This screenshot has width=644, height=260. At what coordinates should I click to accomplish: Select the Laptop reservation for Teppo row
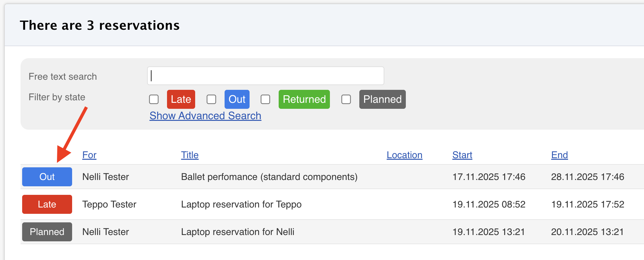[241, 204]
